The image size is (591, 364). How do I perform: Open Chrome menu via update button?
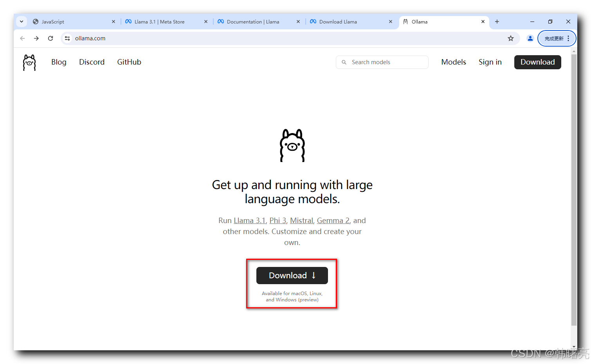557,38
